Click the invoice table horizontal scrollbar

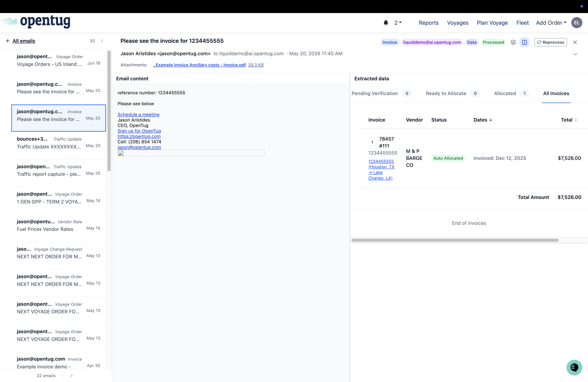point(455,240)
